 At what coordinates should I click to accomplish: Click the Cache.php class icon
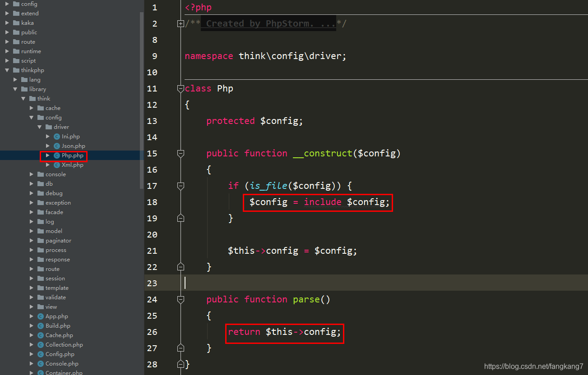pyautogui.click(x=40, y=335)
